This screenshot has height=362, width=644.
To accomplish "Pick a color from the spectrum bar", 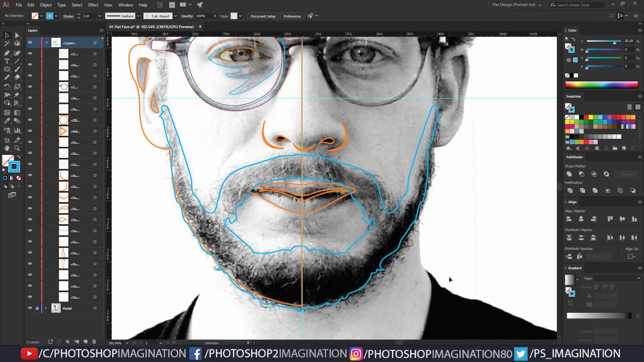I will pyautogui.click(x=601, y=85).
